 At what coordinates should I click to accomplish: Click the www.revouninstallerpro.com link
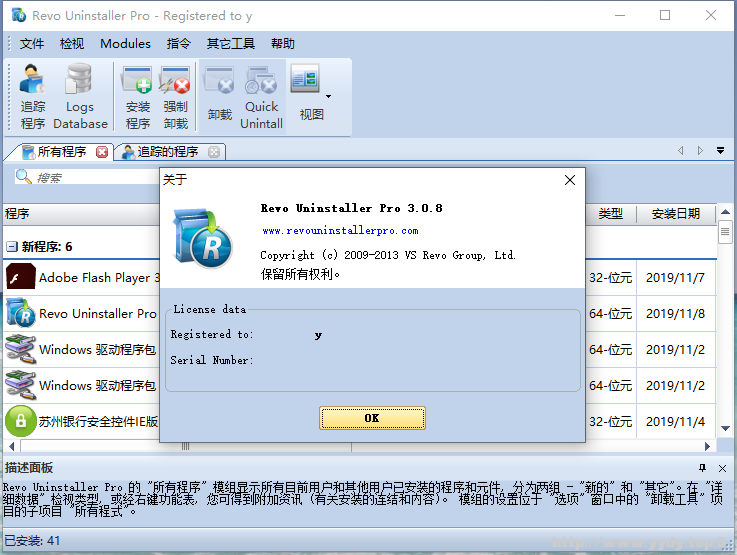(x=340, y=231)
